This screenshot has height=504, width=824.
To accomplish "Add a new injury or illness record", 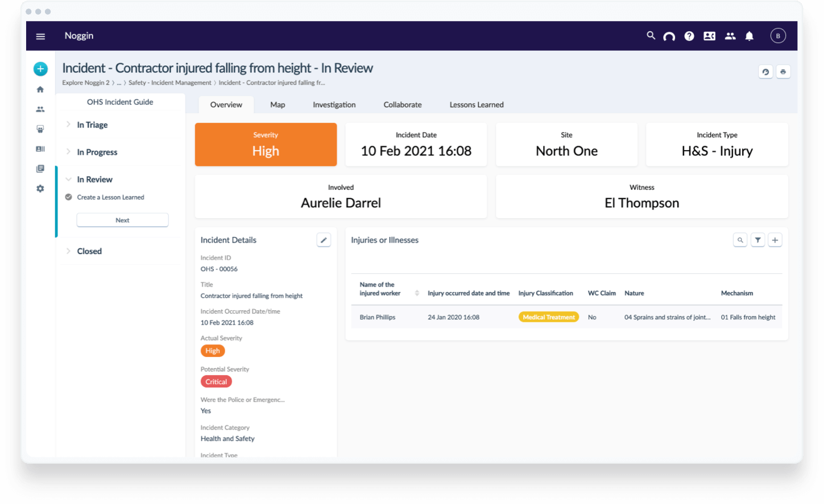I will pyautogui.click(x=775, y=240).
